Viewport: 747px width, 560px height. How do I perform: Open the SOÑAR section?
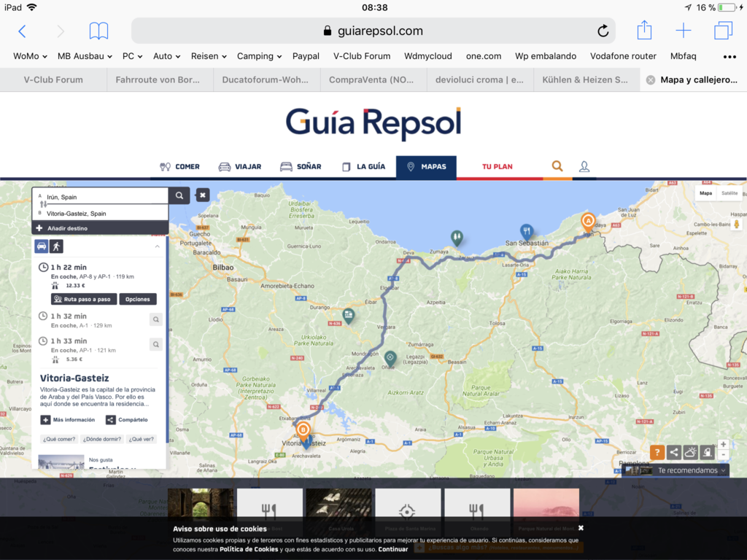click(x=301, y=167)
